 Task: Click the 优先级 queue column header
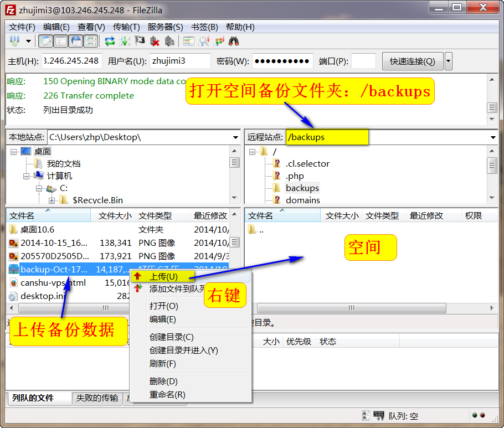[299, 341]
